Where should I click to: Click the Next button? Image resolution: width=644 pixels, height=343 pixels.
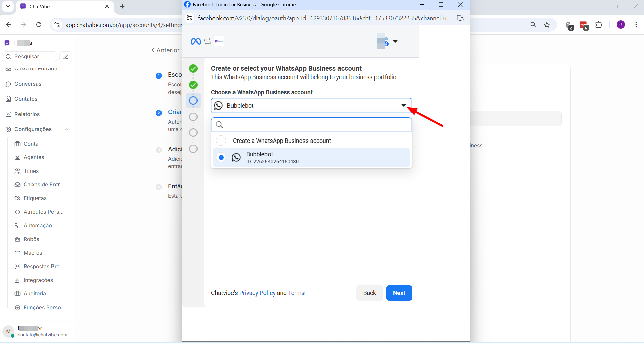399,293
